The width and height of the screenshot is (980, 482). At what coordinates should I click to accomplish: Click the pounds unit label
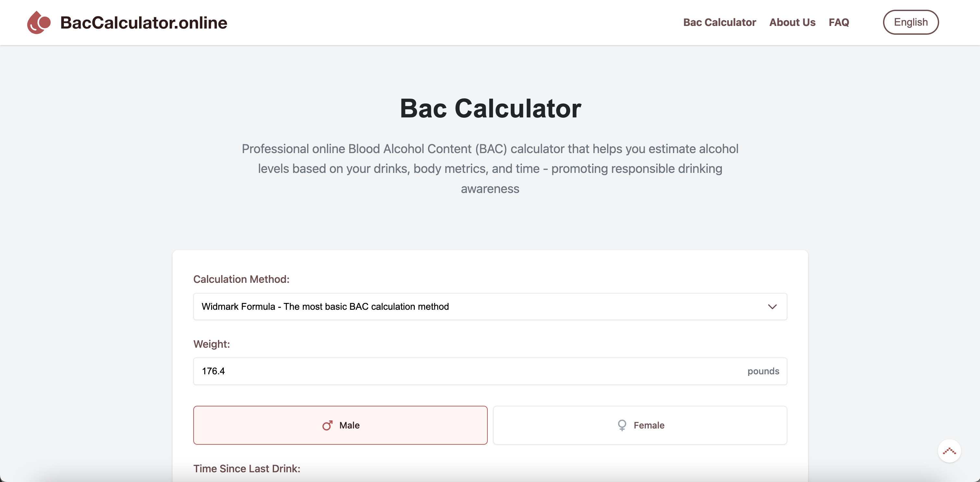pyautogui.click(x=763, y=371)
